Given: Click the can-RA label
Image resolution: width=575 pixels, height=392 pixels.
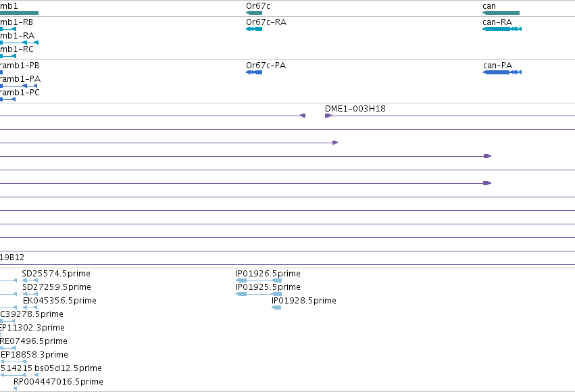Looking at the screenshot, I should coord(497,22).
